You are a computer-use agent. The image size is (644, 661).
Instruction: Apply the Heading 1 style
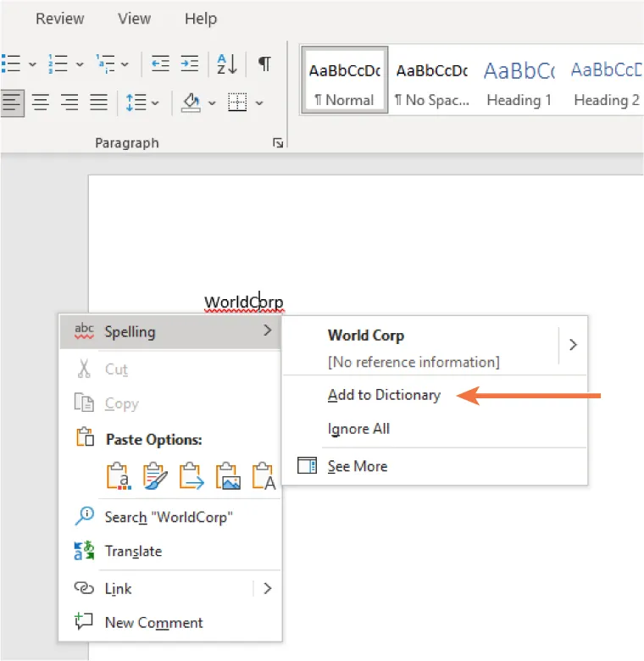click(519, 82)
